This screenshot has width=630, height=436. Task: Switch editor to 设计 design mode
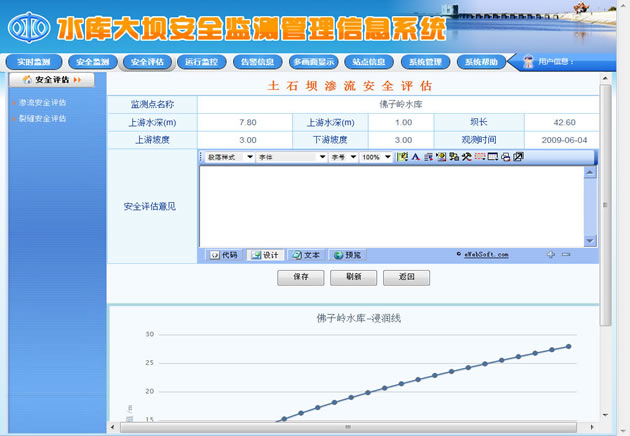pyautogui.click(x=265, y=255)
